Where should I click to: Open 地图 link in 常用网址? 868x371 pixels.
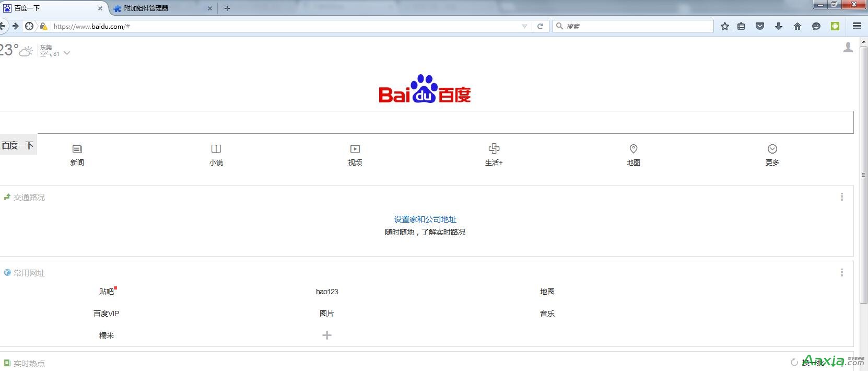[x=547, y=292]
